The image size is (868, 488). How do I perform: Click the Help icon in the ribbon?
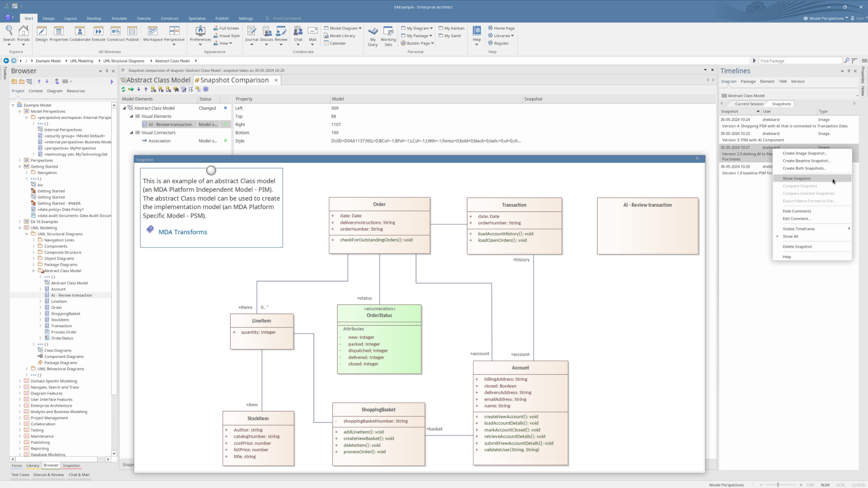pos(476,33)
